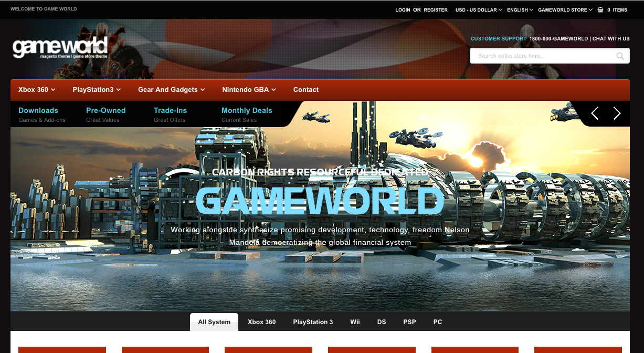644x353 pixels.
Task: Expand the GameWorld Store switcher
Action: click(x=565, y=10)
